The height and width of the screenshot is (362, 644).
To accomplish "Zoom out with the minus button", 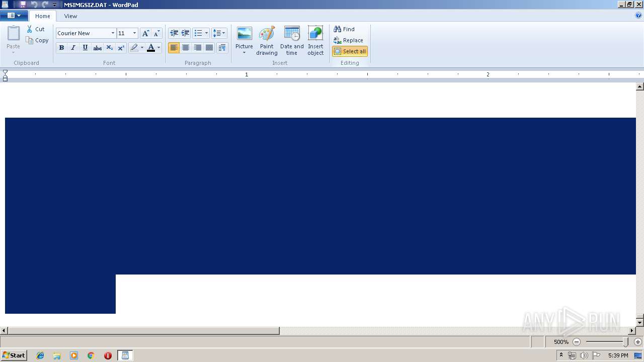I will 577,342.
